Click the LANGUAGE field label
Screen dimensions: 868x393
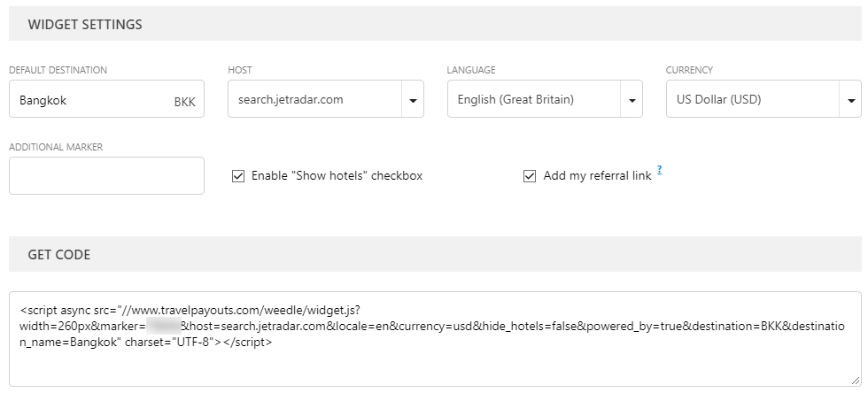471,70
